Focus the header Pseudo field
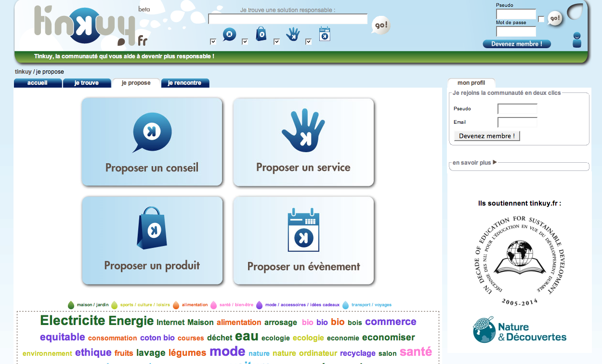The image size is (602, 364). coord(516,14)
